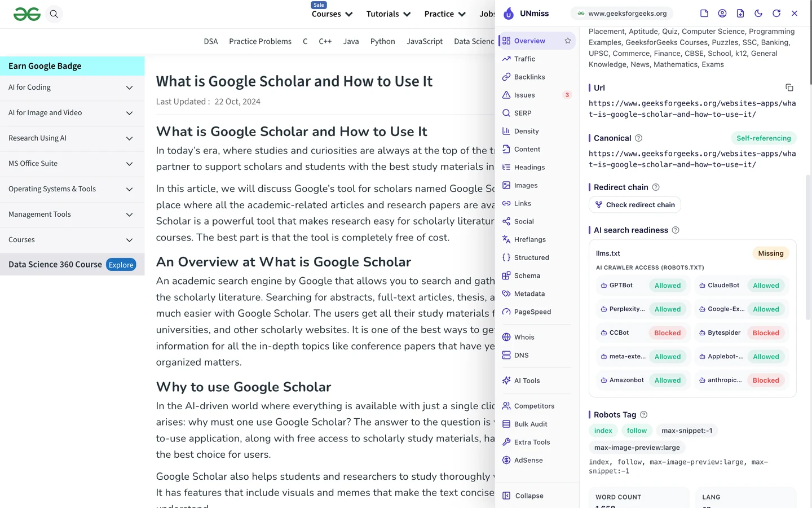Expand AI for Image and Video
812x508 pixels.
point(72,113)
